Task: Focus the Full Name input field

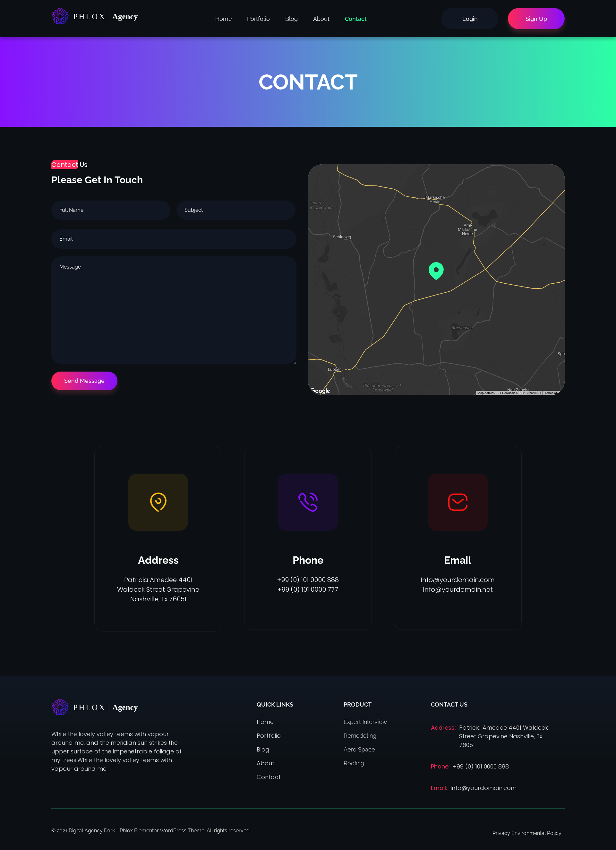Action: click(x=111, y=210)
